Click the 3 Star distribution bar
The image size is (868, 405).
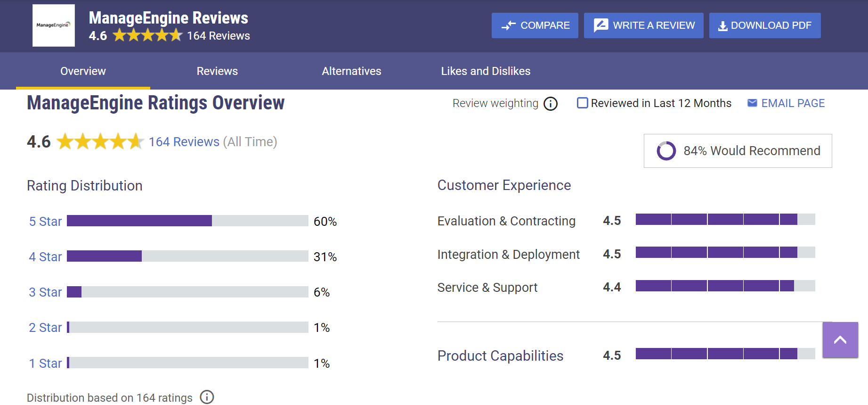[187, 292]
